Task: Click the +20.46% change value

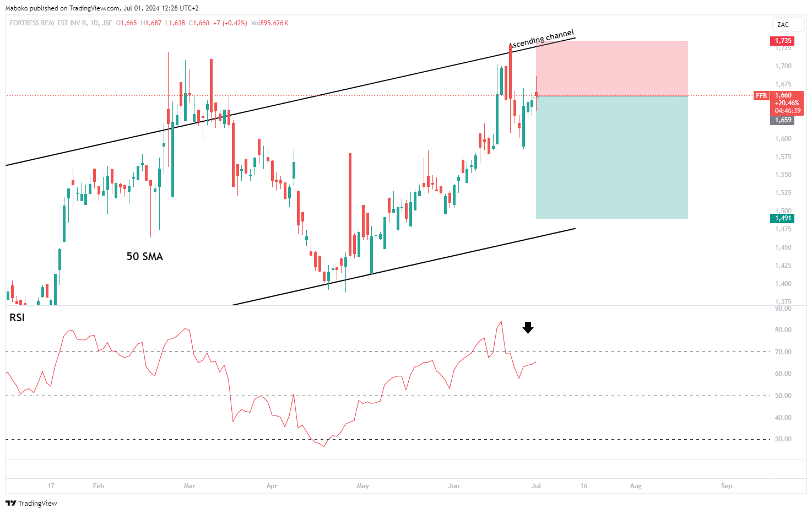Action: tap(787, 103)
